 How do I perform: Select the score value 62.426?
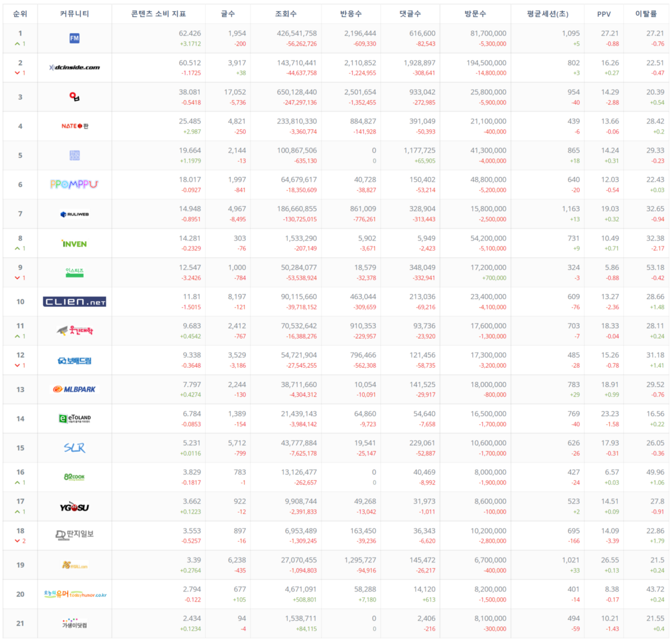190,34
